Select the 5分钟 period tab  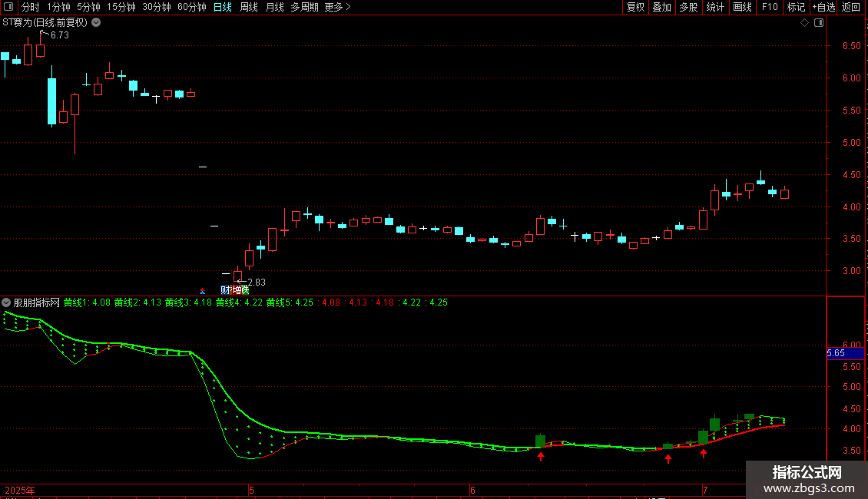tap(88, 7)
